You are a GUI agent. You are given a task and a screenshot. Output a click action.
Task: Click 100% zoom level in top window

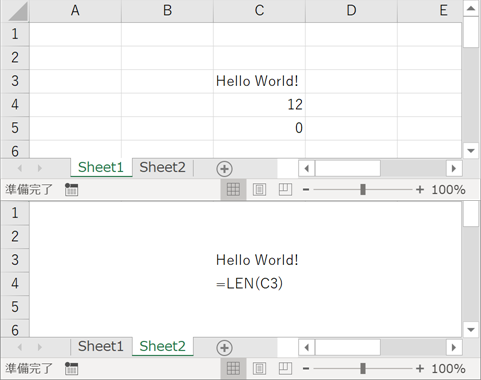tap(448, 190)
